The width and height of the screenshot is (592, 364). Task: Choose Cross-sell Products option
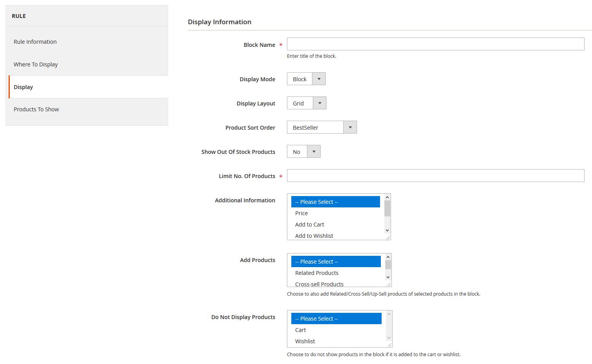(x=319, y=284)
